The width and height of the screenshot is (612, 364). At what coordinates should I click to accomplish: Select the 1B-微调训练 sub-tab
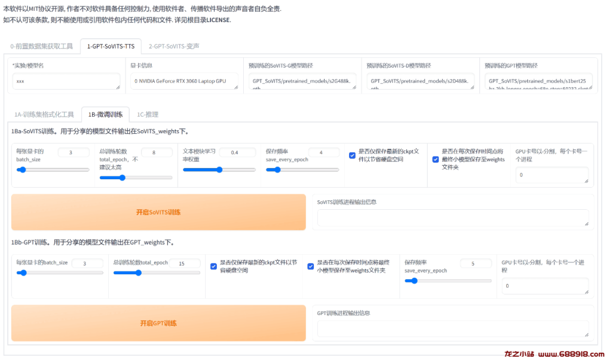point(105,114)
